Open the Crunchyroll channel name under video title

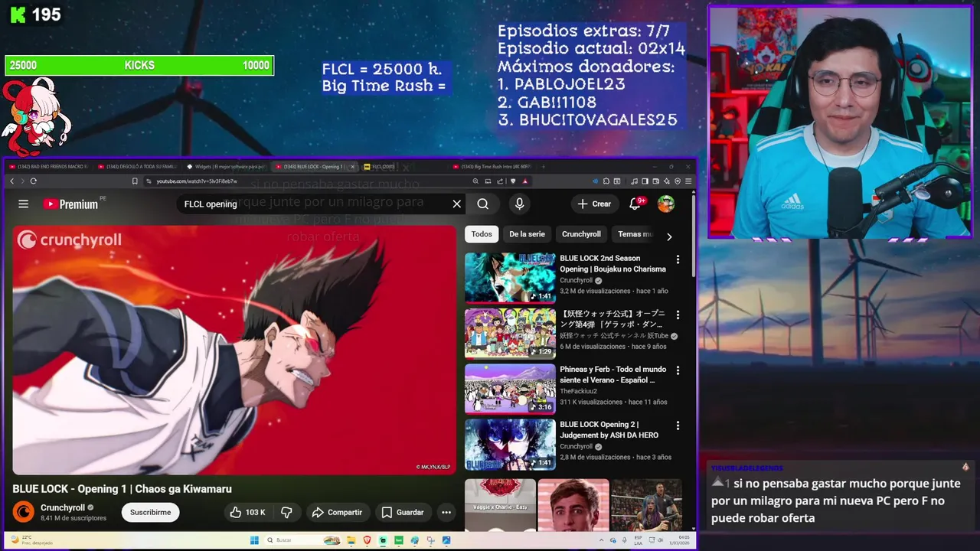click(x=63, y=507)
